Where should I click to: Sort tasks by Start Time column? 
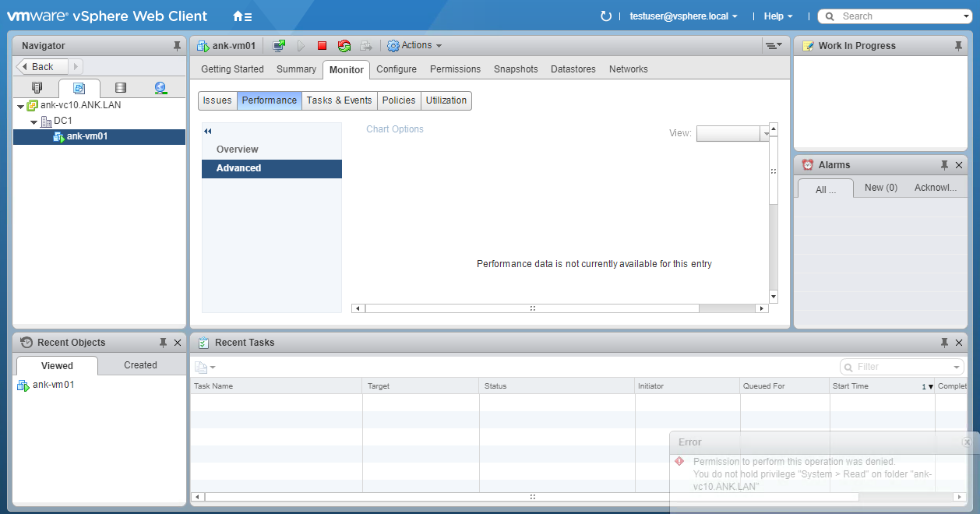pyautogui.click(x=882, y=386)
